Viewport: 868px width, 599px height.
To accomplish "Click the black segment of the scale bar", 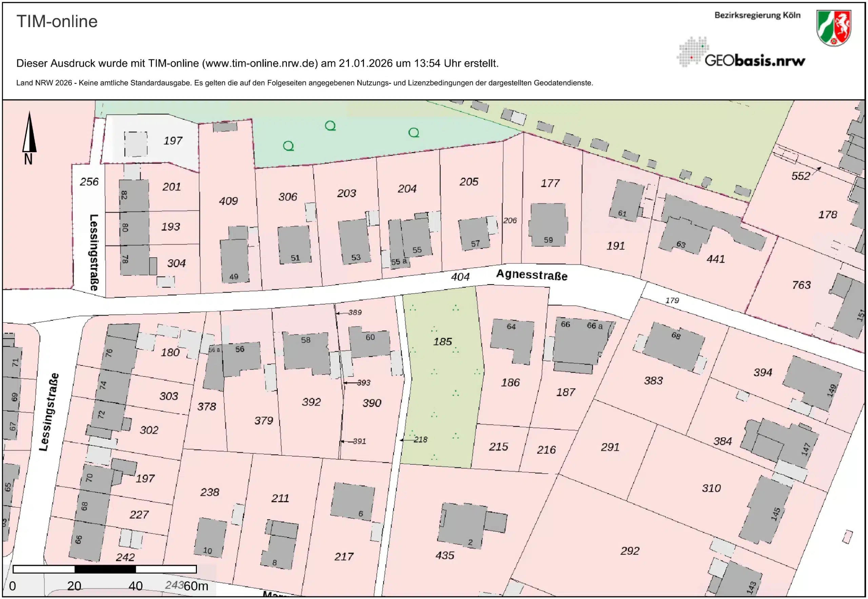I will [x=105, y=569].
